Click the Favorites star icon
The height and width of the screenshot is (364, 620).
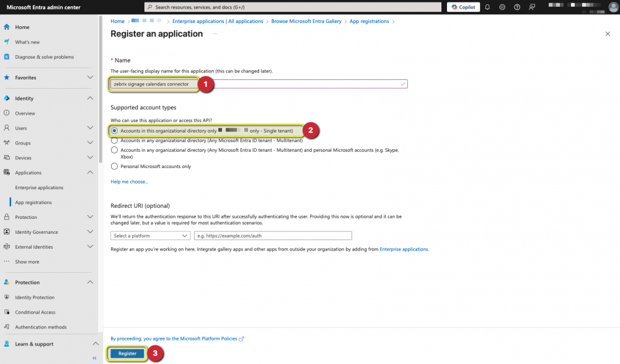pos(7,77)
